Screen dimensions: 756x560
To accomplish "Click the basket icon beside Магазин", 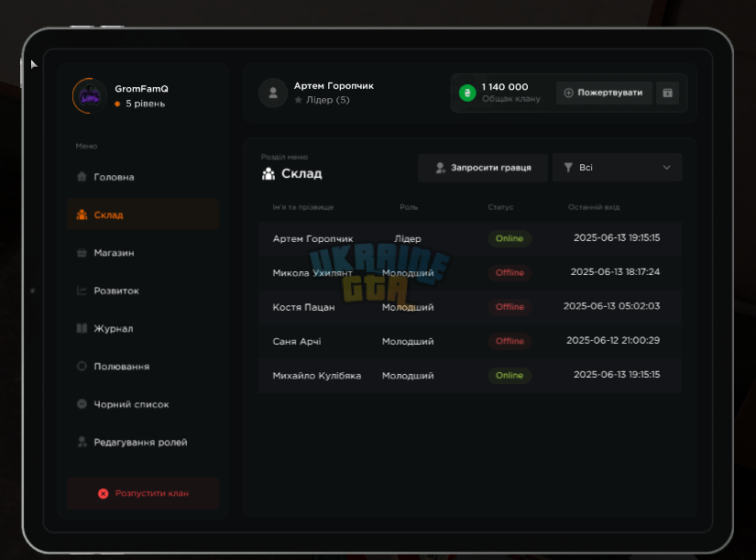I will point(82,252).
